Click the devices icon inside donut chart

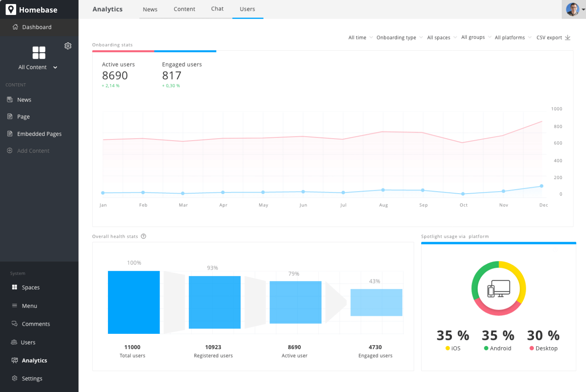coord(499,289)
